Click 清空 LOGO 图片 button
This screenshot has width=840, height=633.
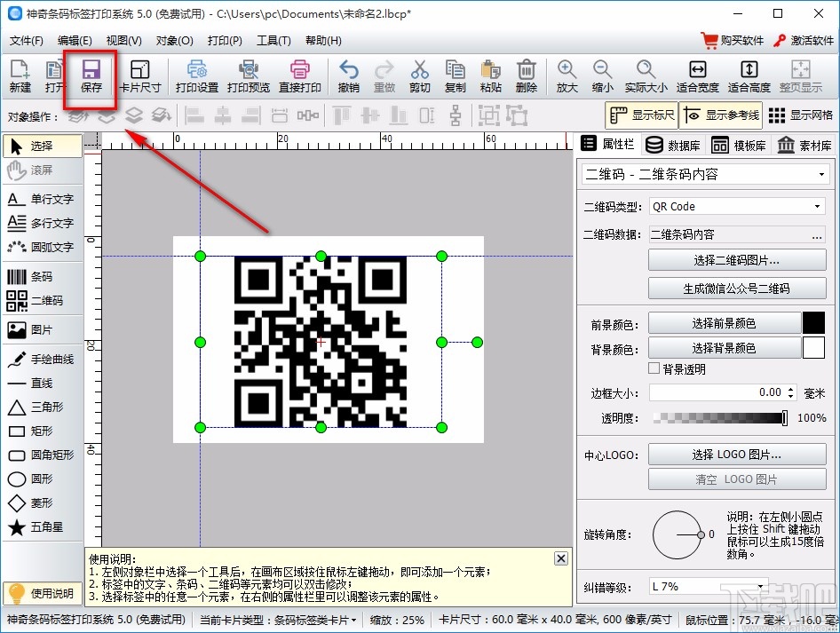[x=737, y=479]
